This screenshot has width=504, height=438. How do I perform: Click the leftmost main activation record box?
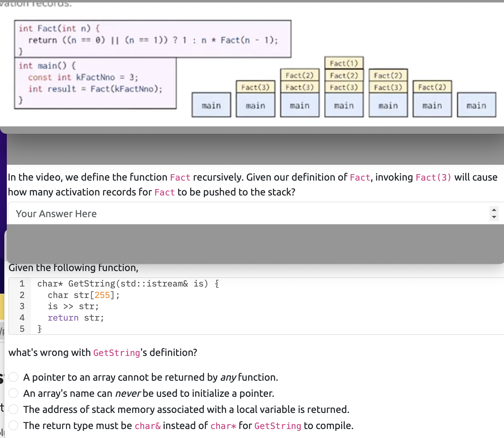click(x=211, y=105)
